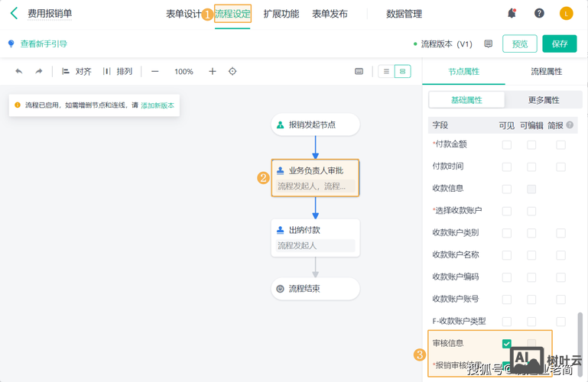Open 对齐 alignment options
The height and width of the screenshot is (382, 588).
(x=76, y=71)
